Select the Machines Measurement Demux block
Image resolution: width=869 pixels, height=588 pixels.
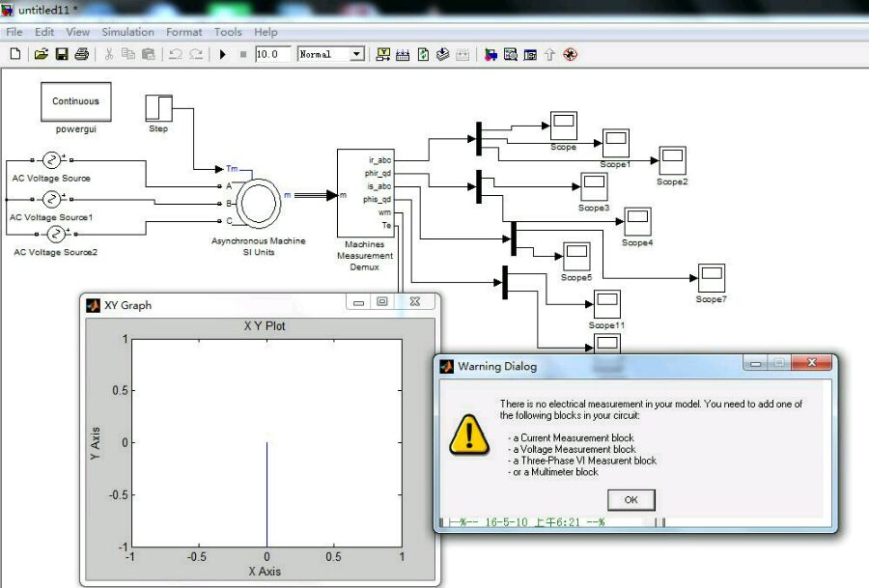[x=366, y=193]
